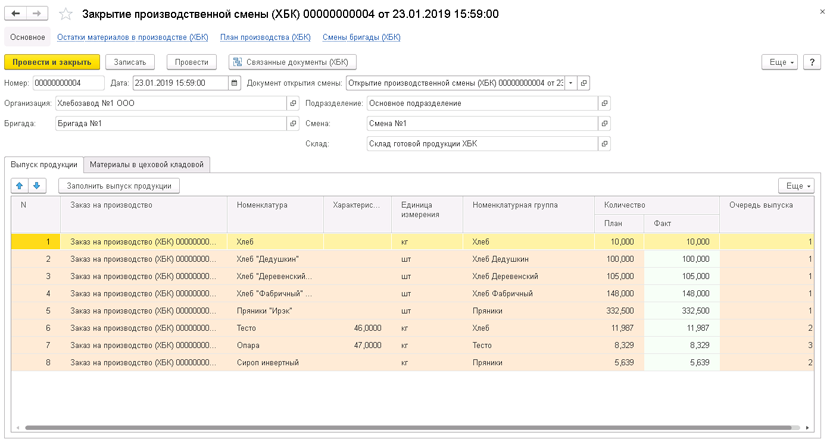Click the forward navigation arrow
Image resolution: width=830 pixels, height=442 pixels.
(x=37, y=14)
